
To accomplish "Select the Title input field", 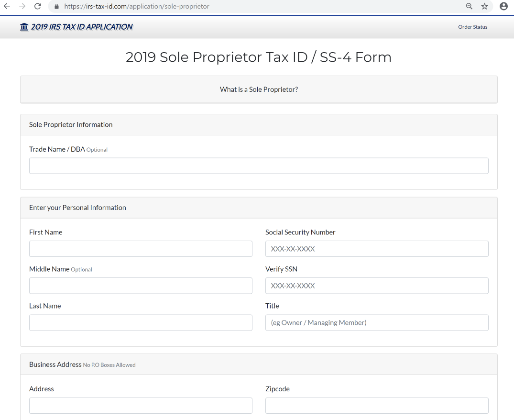I will pyautogui.click(x=377, y=322).
